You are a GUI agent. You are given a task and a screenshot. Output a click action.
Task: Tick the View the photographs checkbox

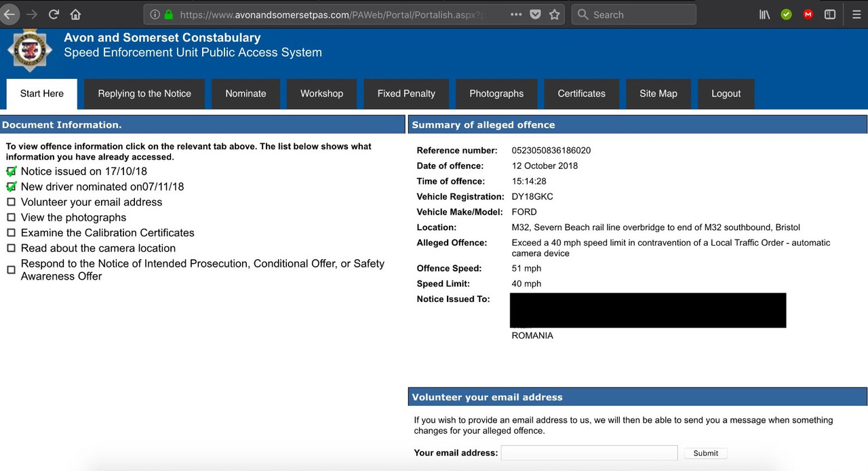pos(11,218)
